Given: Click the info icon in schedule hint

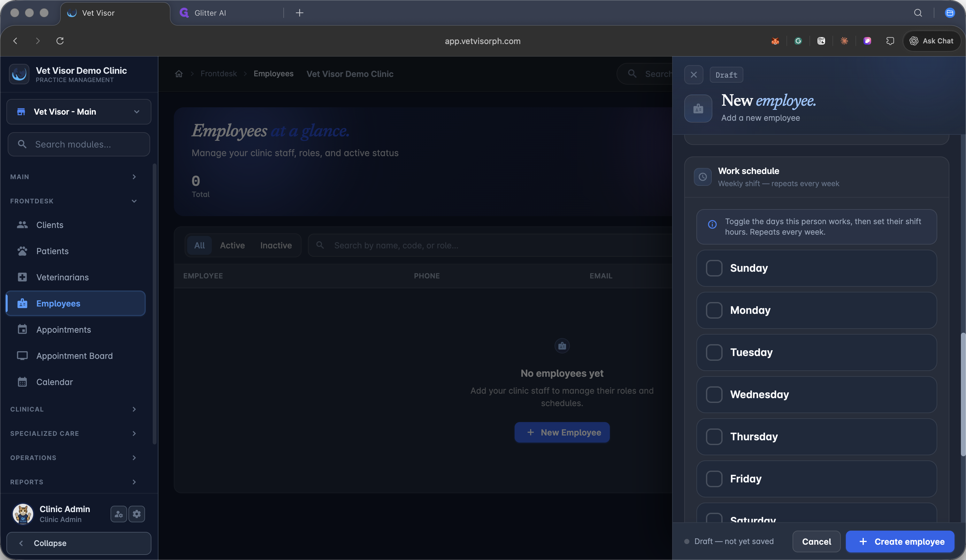Looking at the screenshot, I should (x=712, y=224).
